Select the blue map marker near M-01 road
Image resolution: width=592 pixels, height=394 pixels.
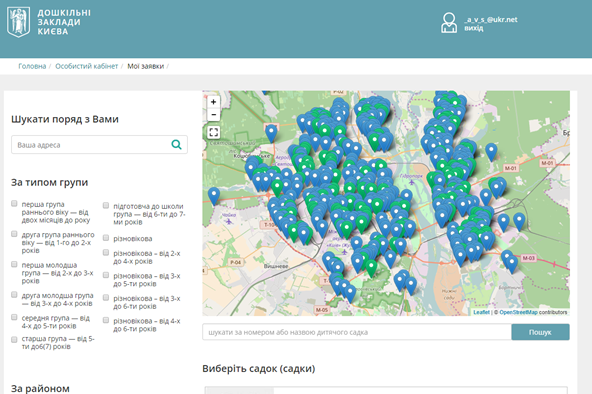(x=491, y=152)
